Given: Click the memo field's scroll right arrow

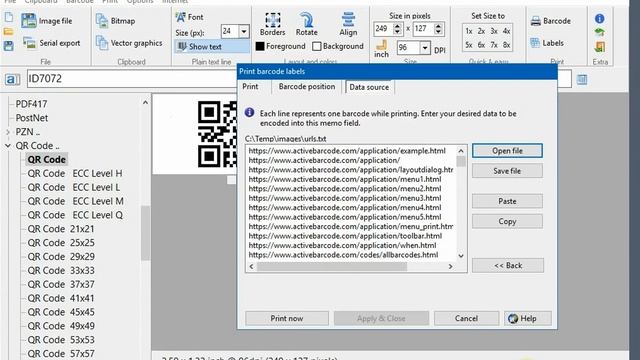Looking at the screenshot, I should pyautogui.click(x=450, y=267).
